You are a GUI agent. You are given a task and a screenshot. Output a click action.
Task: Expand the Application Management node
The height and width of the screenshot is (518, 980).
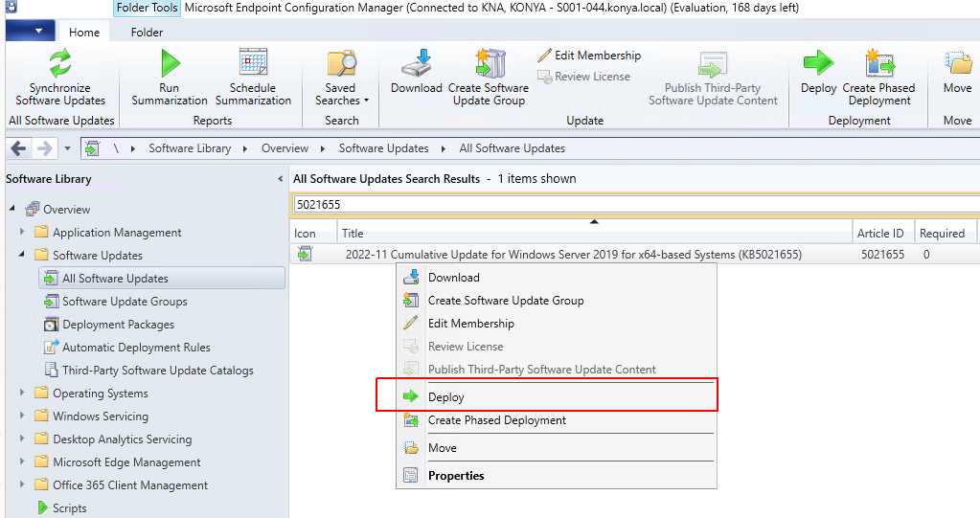pyautogui.click(x=22, y=231)
